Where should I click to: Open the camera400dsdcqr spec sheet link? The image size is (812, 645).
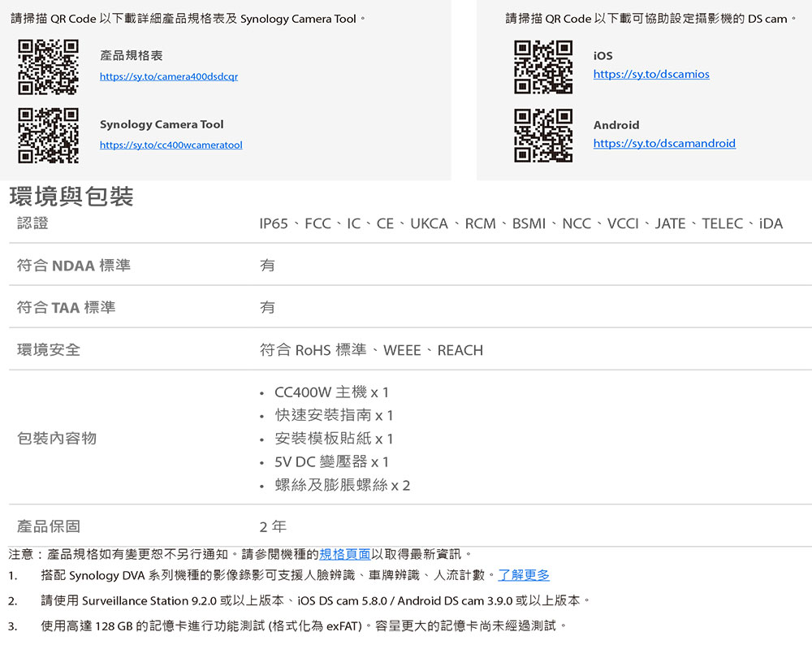tap(169, 76)
